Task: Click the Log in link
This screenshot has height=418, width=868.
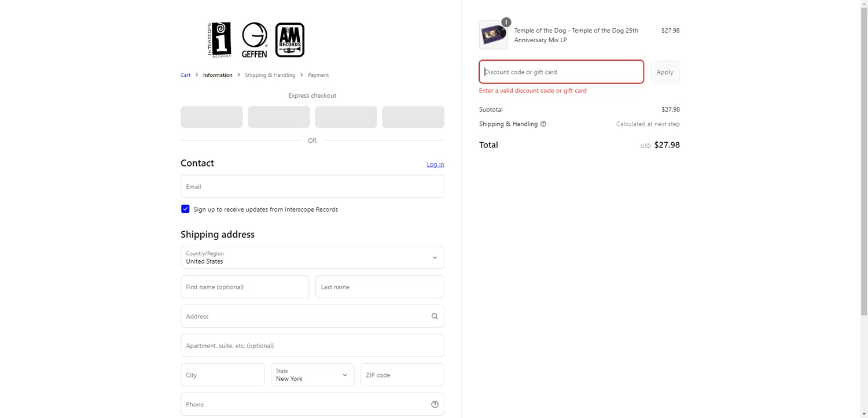Action: [435, 164]
